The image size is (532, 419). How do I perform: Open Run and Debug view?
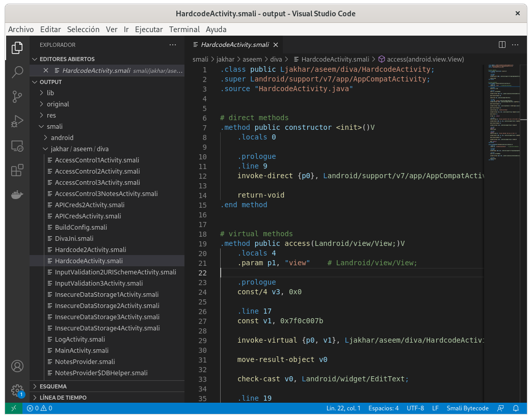tap(17, 121)
